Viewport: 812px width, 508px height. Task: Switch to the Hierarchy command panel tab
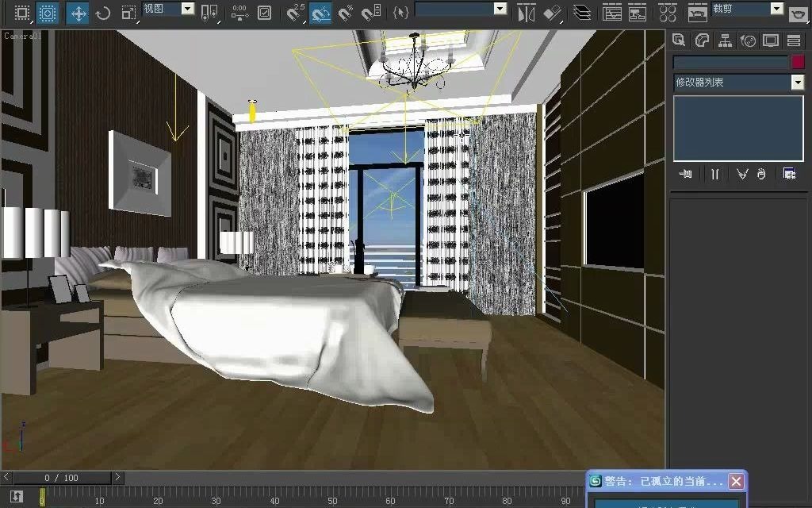[x=724, y=40]
